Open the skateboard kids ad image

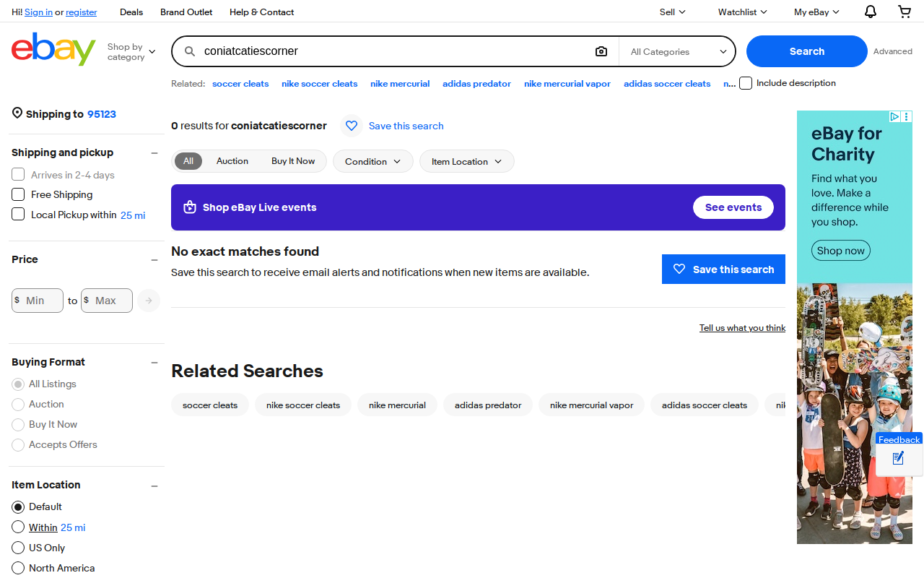tap(855, 413)
